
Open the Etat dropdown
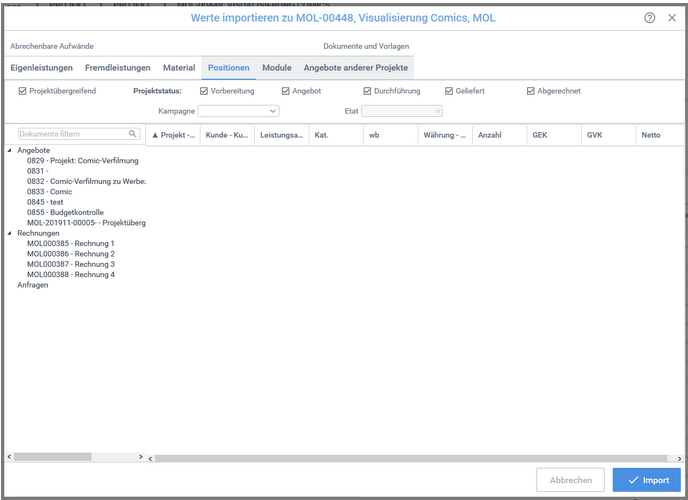pos(401,111)
